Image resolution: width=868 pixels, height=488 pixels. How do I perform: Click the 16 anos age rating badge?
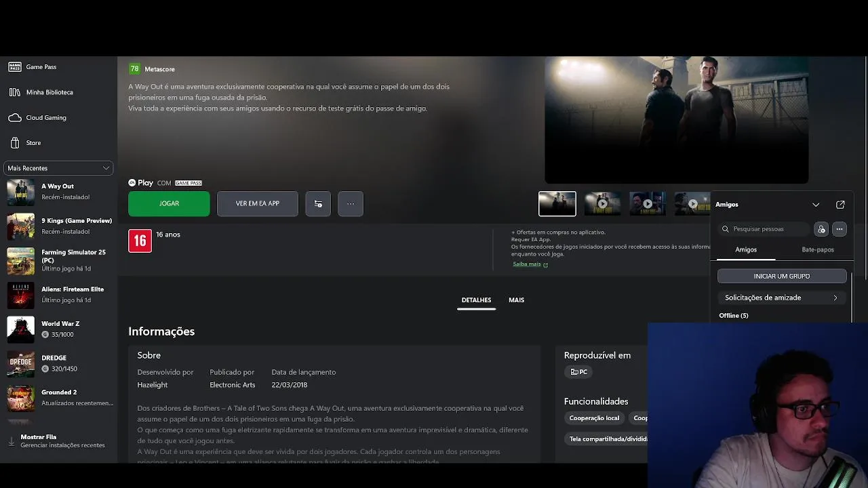point(140,241)
